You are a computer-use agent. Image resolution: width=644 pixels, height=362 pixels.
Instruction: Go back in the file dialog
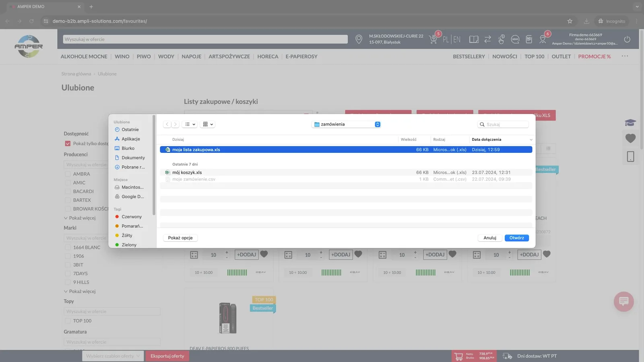(x=167, y=124)
